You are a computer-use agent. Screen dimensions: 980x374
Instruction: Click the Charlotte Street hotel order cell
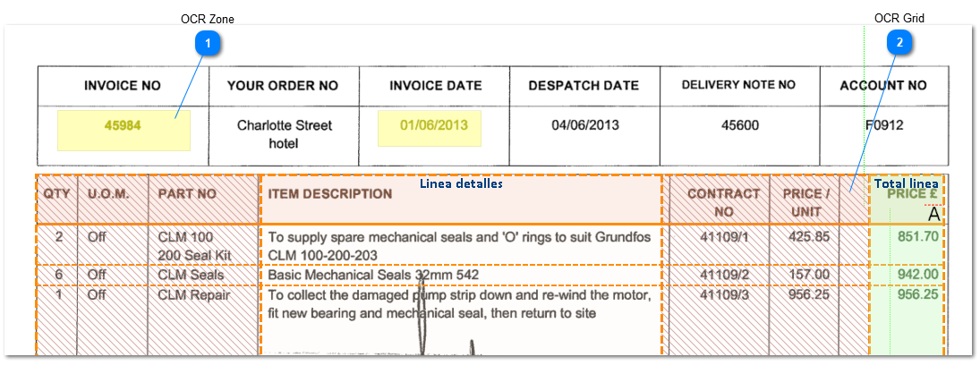click(x=284, y=133)
